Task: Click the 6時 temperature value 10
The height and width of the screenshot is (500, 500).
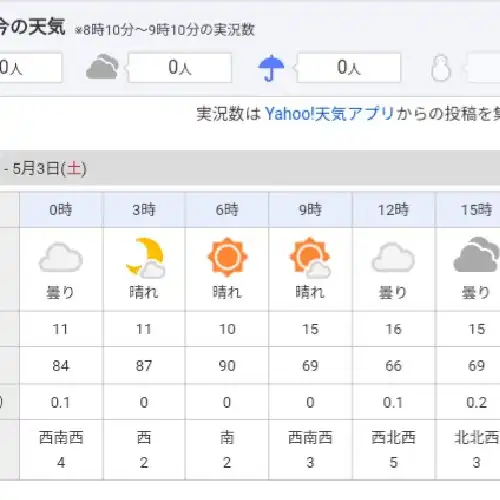Action: [x=227, y=329]
